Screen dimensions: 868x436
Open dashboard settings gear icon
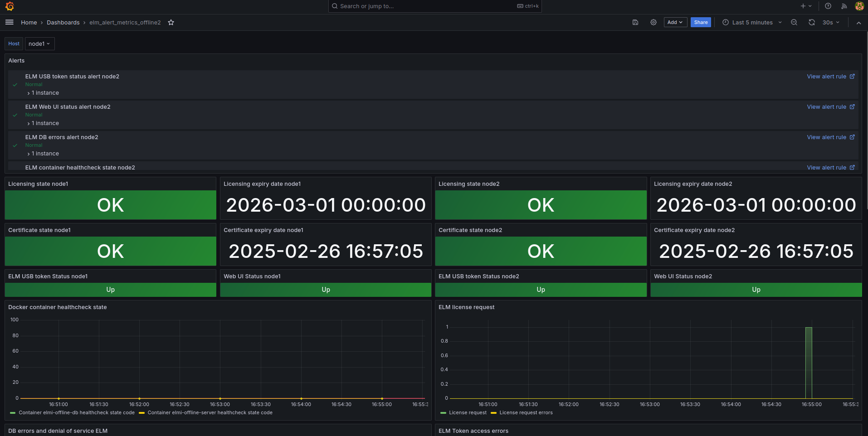pos(653,22)
